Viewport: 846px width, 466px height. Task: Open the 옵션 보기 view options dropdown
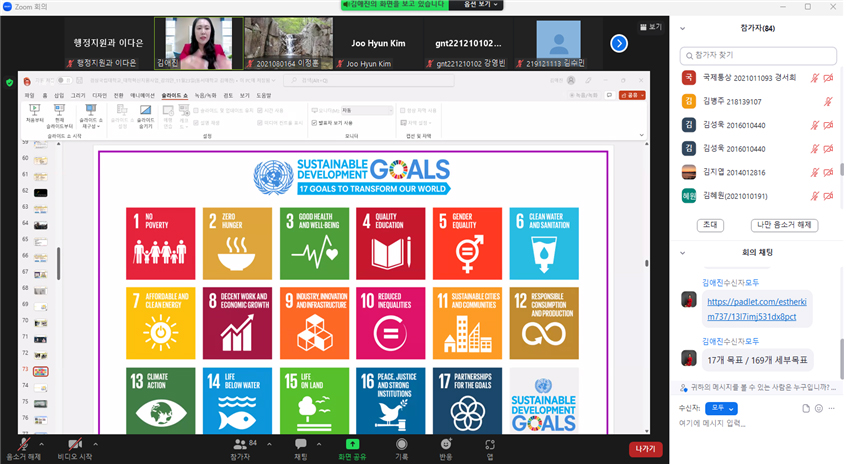481,4
